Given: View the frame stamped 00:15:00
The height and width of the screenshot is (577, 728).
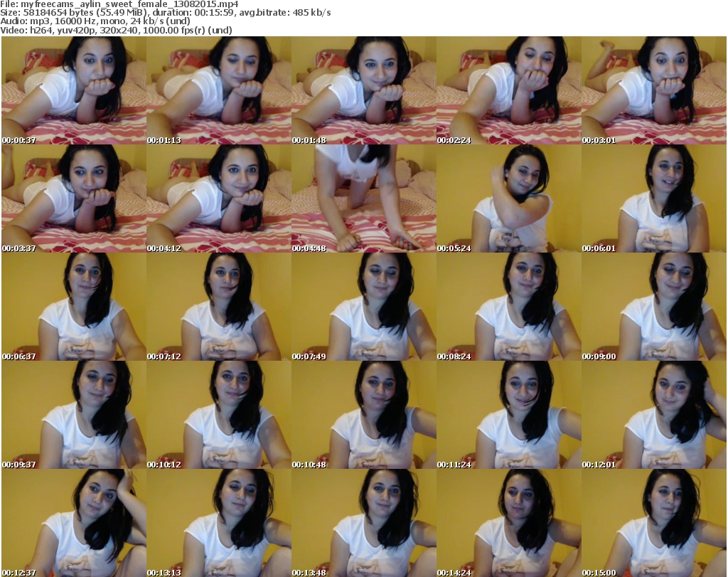Looking at the screenshot, I should point(654,523).
